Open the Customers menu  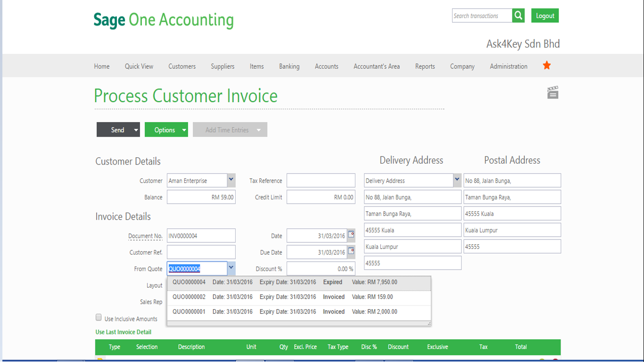tap(182, 66)
